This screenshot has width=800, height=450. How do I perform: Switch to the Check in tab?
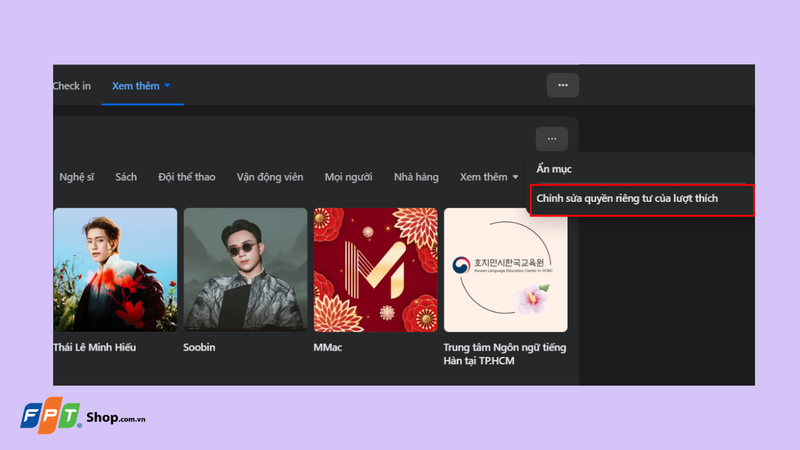[x=72, y=86]
